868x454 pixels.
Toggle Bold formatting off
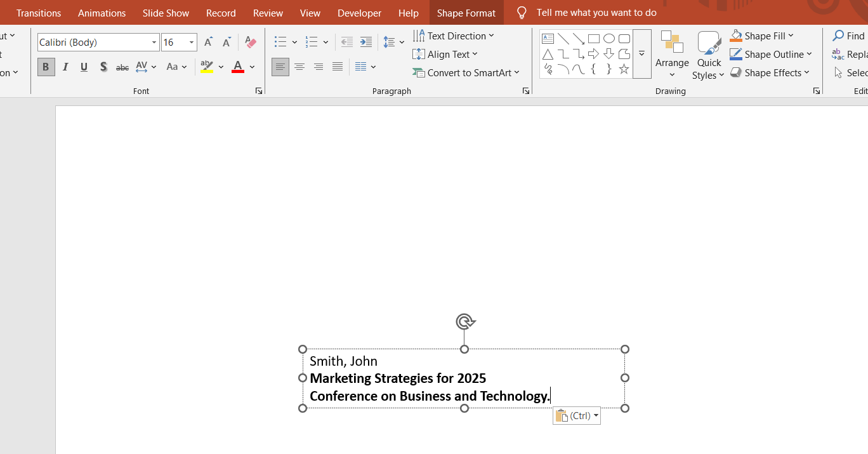pos(46,67)
